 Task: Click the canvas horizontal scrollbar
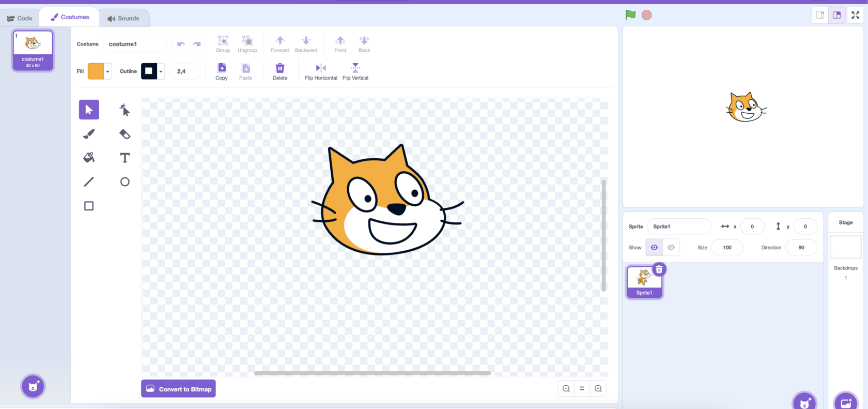coord(372,373)
